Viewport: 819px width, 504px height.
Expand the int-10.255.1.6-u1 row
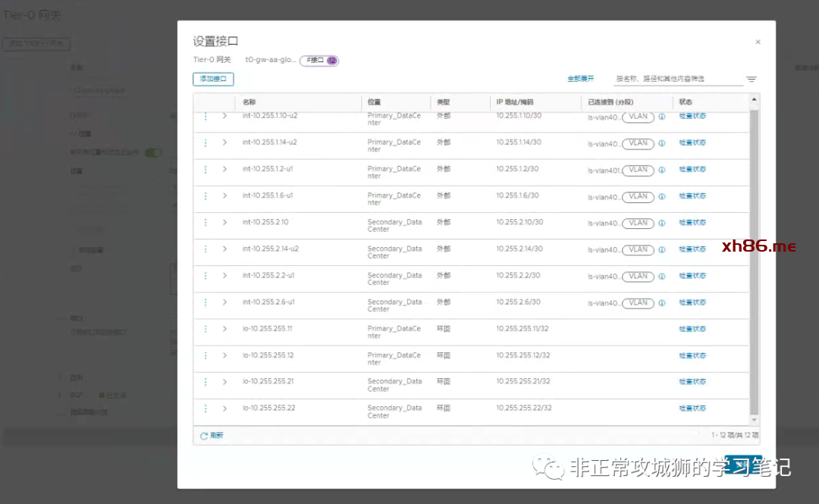224,196
